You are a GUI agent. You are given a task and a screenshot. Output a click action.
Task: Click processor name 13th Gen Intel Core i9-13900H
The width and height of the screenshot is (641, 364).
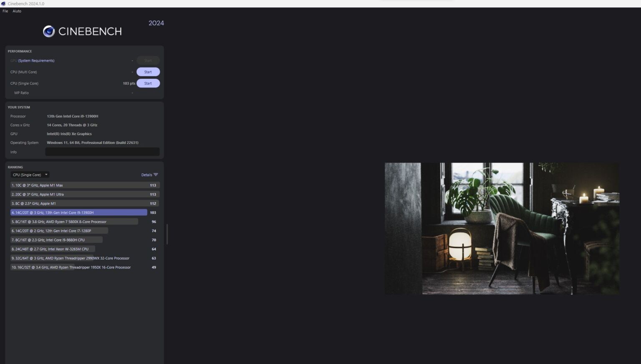[x=73, y=116]
